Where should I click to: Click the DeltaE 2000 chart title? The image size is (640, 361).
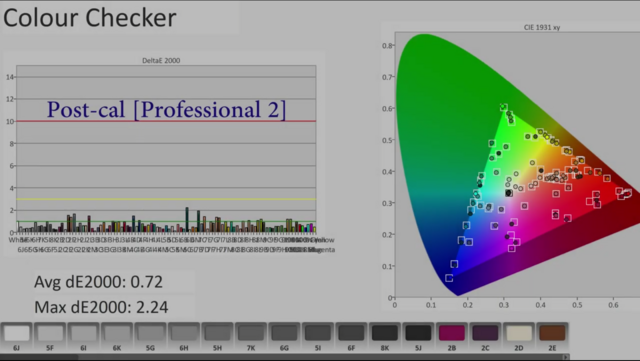[161, 60]
